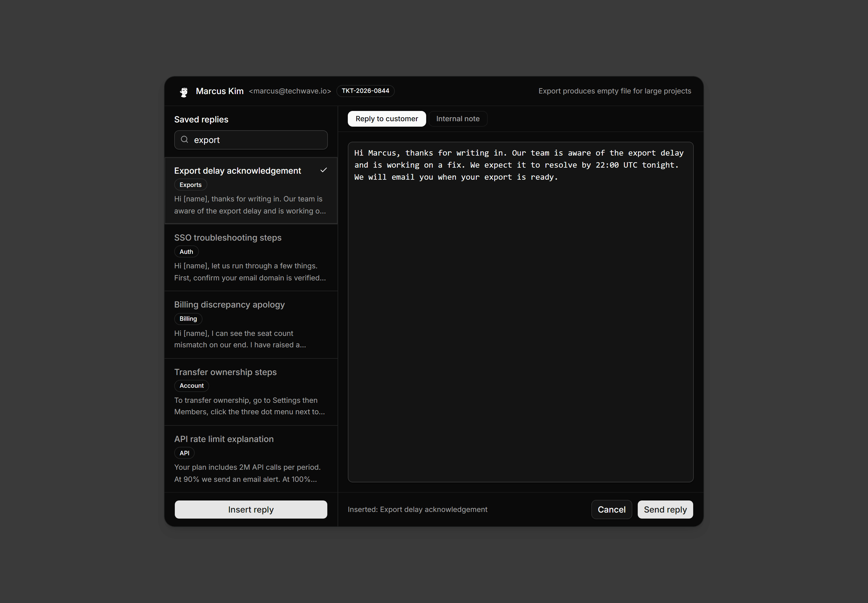The height and width of the screenshot is (603, 868).
Task: Click Marcus Kim's avatar icon
Action: pos(184,91)
